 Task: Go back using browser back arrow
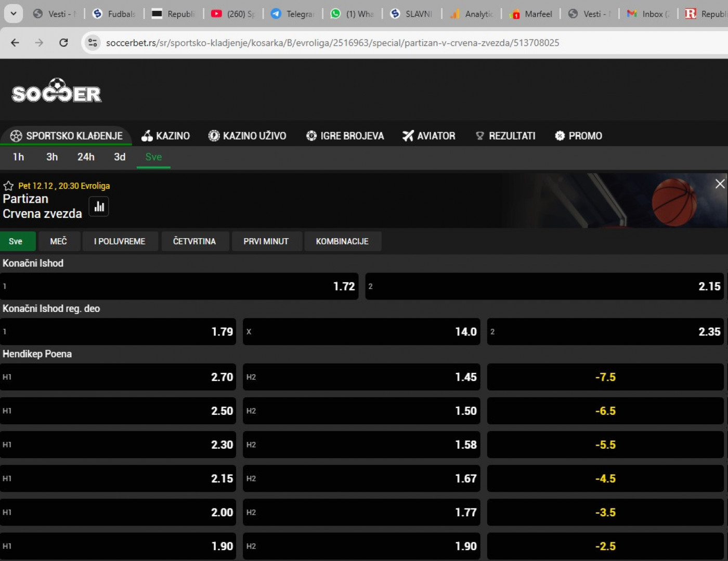15,43
